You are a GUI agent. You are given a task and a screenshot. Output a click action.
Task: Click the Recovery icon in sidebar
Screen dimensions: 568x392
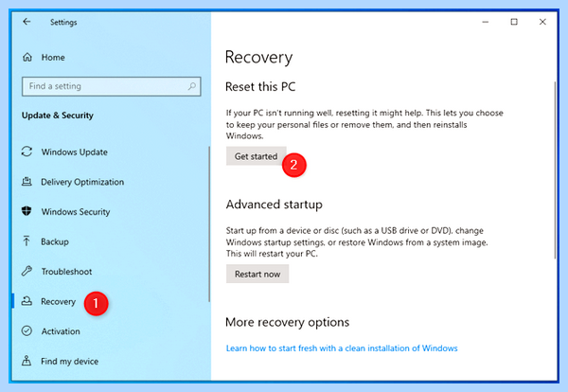pos(27,301)
